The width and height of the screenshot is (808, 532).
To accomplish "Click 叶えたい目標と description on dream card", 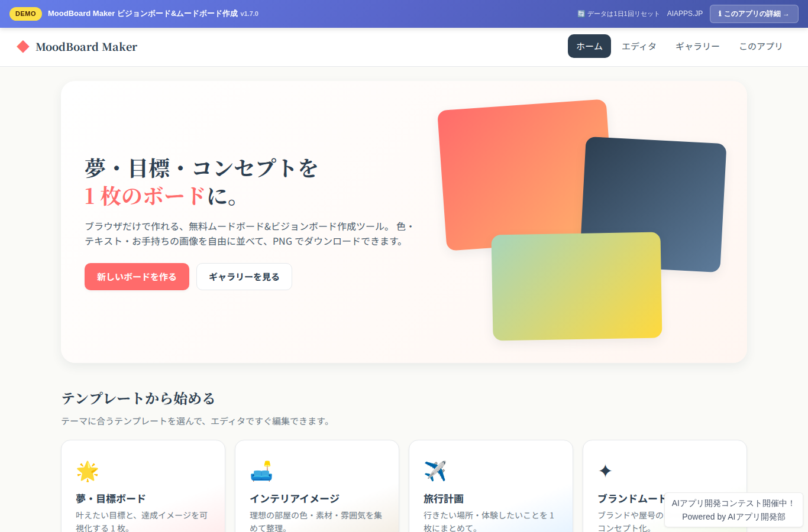I will [142, 521].
